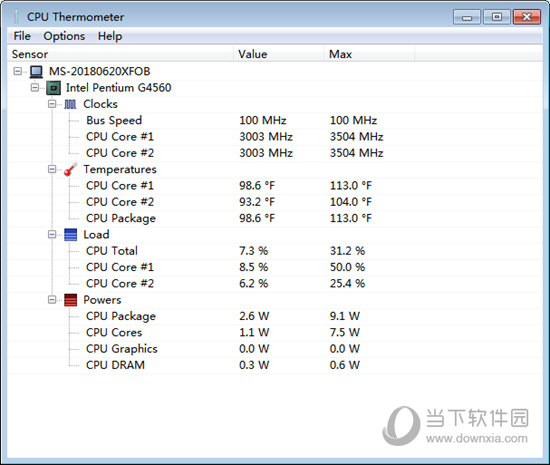Click the CPU Thermometer title bar app icon
The image size is (550, 465).
(x=16, y=17)
